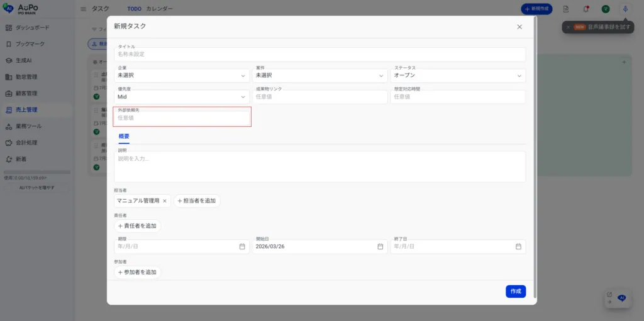The height and width of the screenshot is (321, 644).
Task: Open the AI chat assistant icon
Action: click(622, 298)
